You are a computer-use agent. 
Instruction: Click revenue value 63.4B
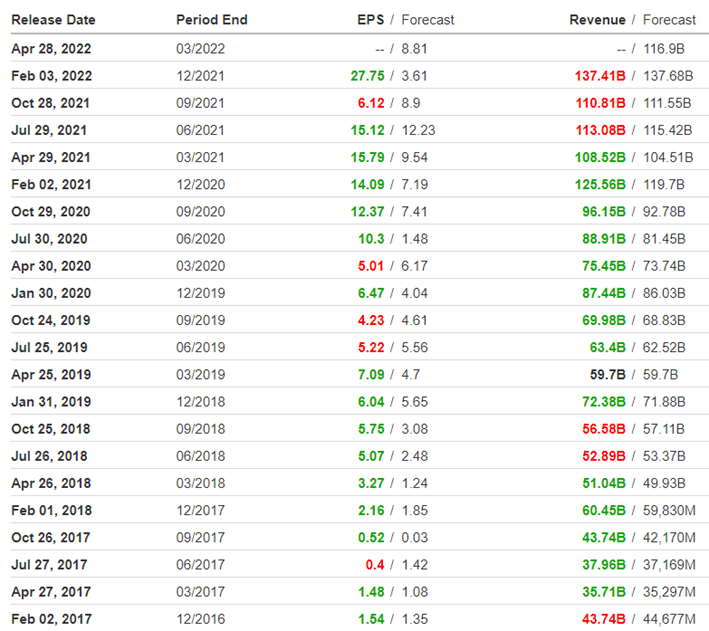[607, 347]
